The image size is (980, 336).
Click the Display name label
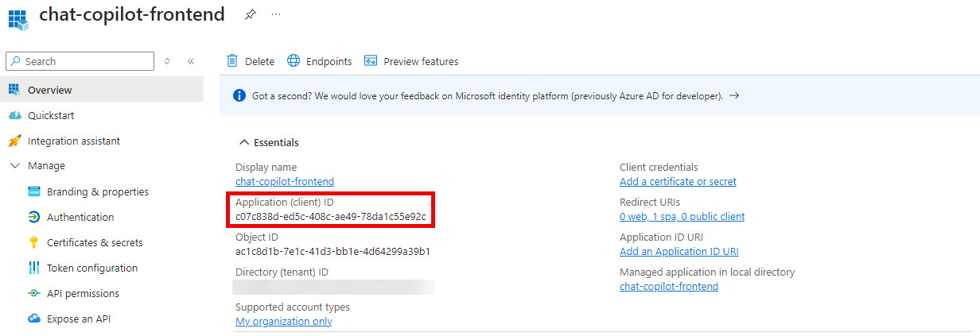266,167
